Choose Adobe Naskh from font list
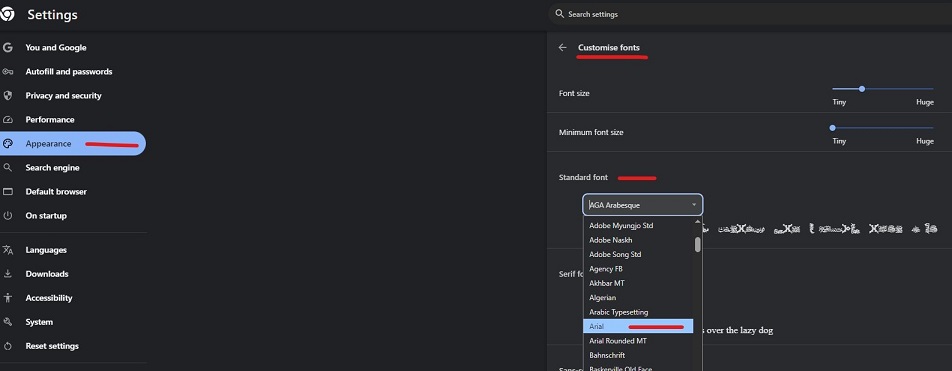The width and height of the screenshot is (952, 371). tap(639, 240)
